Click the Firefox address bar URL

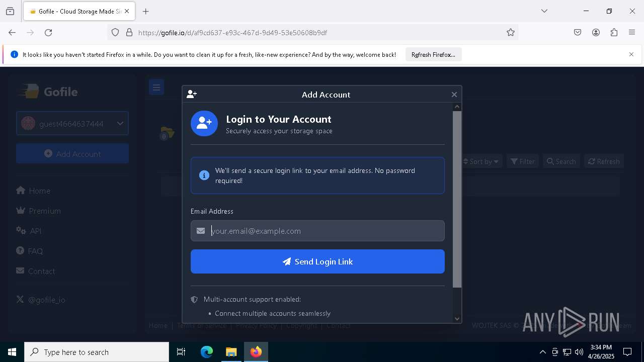(x=232, y=33)
